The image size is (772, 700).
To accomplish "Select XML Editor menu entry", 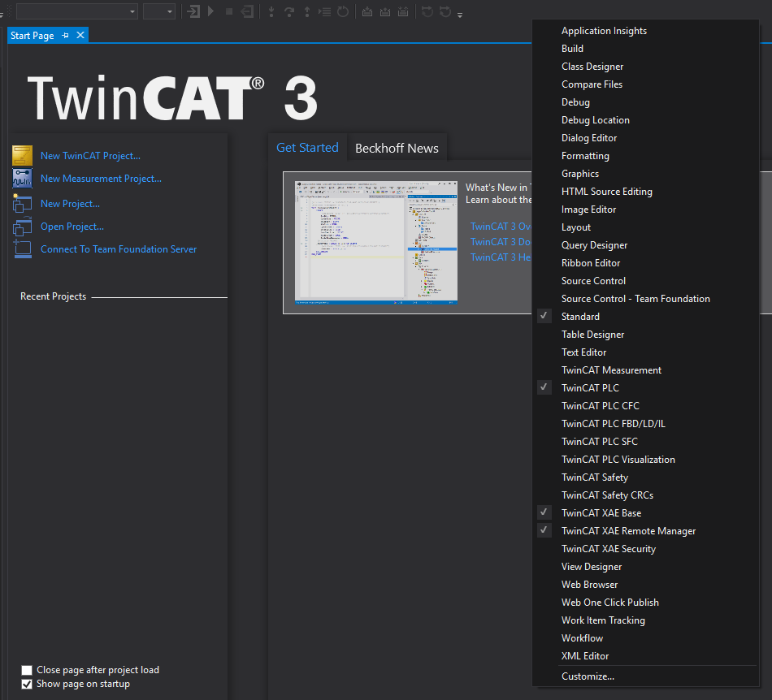I will [x=645, y=655].
